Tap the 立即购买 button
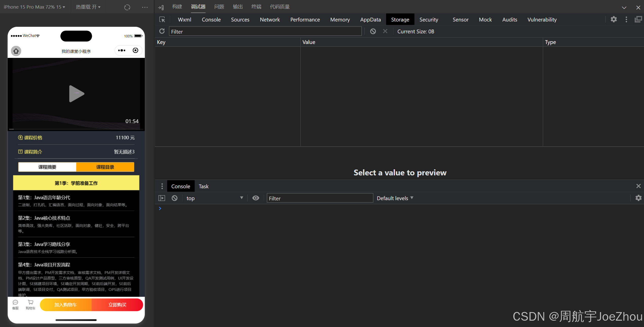Image resolution: width=644 pixels, height=327 pixels. pos(117,305)
